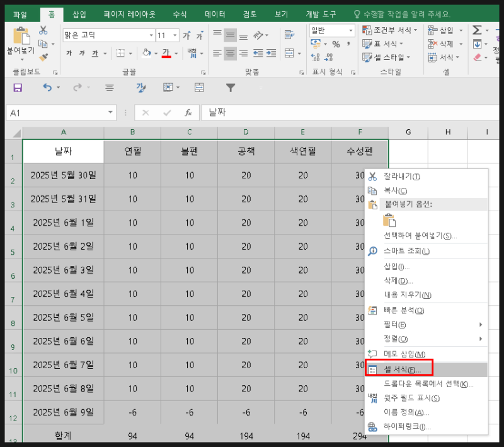504x447 pixels.
Task: Click the text orientation icon
Action: click(258, 35)
